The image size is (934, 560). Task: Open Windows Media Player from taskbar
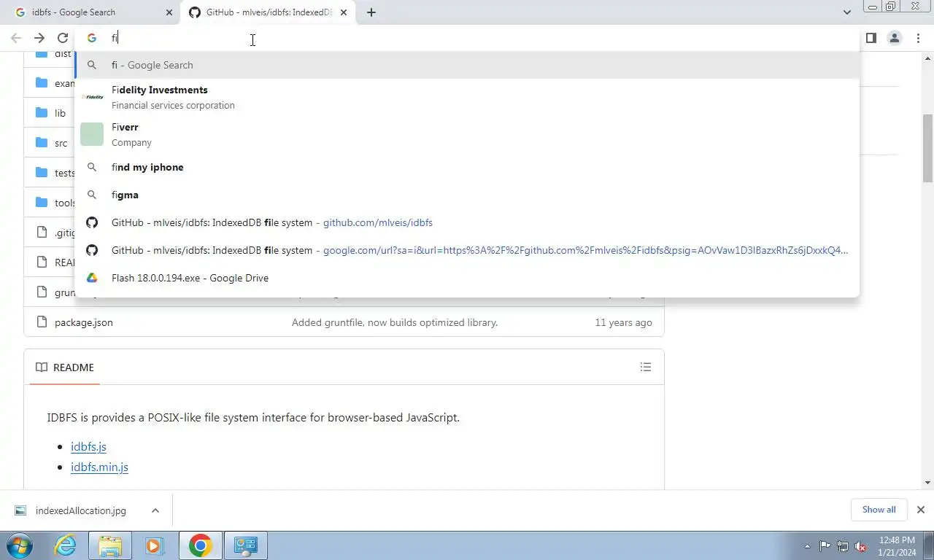pos(154,545)
